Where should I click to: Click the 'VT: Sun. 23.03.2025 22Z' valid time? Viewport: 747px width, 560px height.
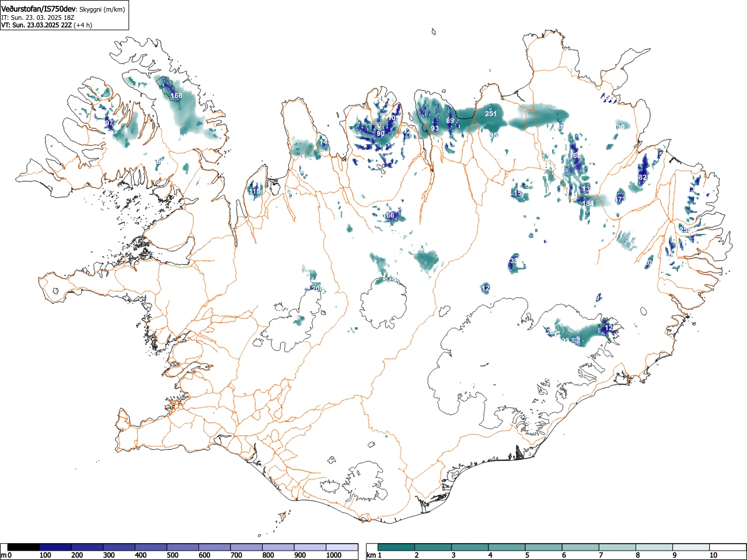36,25
